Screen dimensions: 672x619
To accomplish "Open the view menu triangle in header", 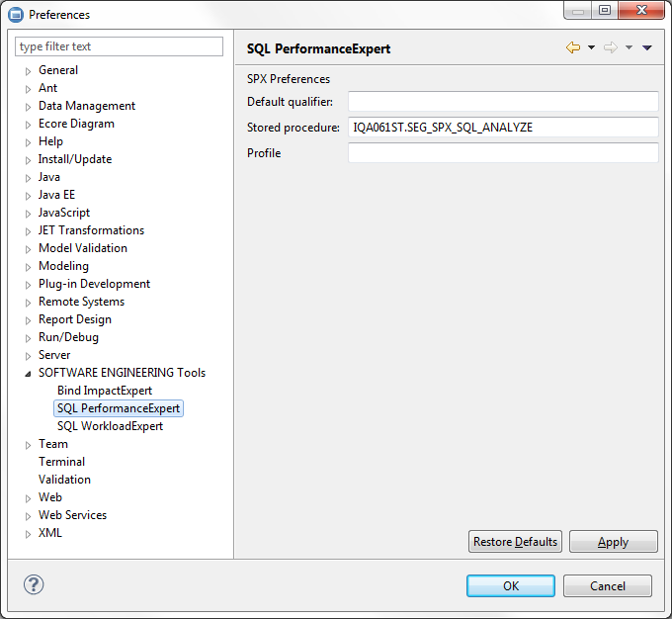I will [647, 47].
